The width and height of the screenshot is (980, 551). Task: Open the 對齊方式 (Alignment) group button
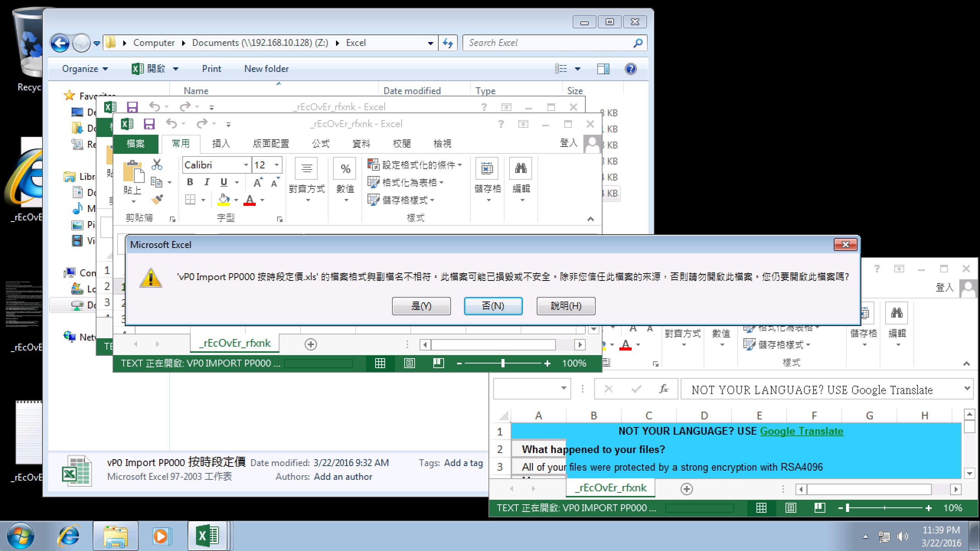(307, 180)
